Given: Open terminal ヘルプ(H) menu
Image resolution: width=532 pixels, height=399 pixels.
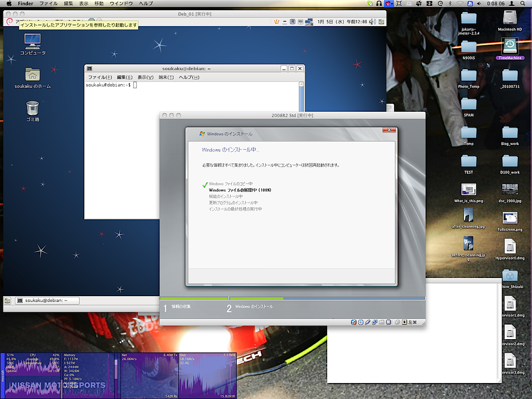Looking at the screenshot, I should pos(189,77).
